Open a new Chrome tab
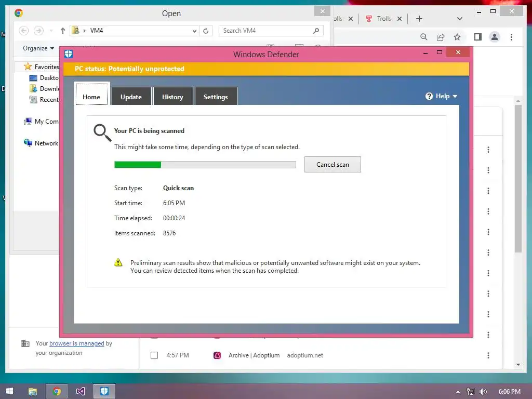This screenshot has width=532, height=399. point(419,19)
